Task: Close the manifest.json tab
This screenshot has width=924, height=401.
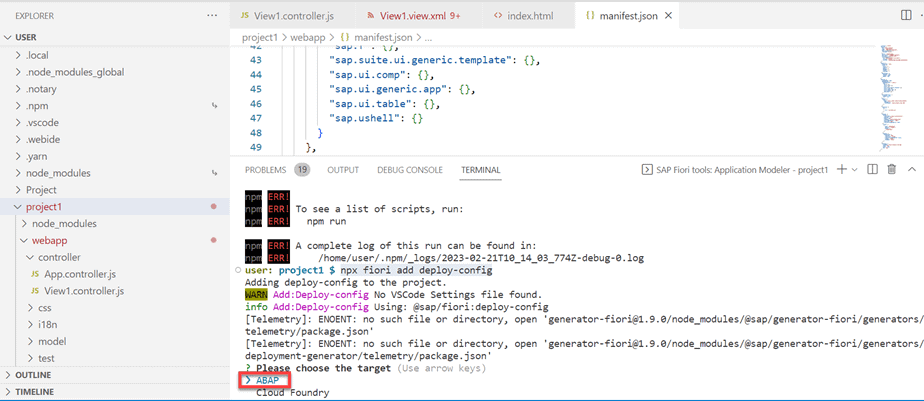Action: [668, 16]
